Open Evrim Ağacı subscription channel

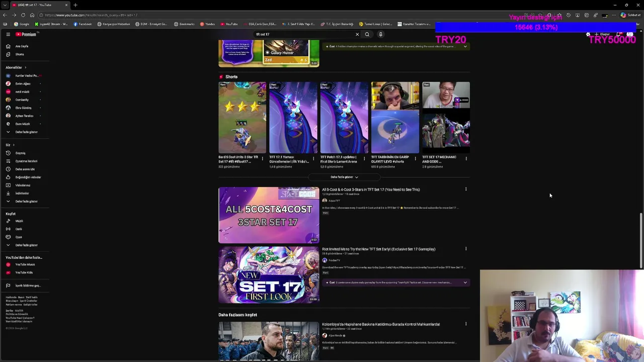[x=23, y=83]
